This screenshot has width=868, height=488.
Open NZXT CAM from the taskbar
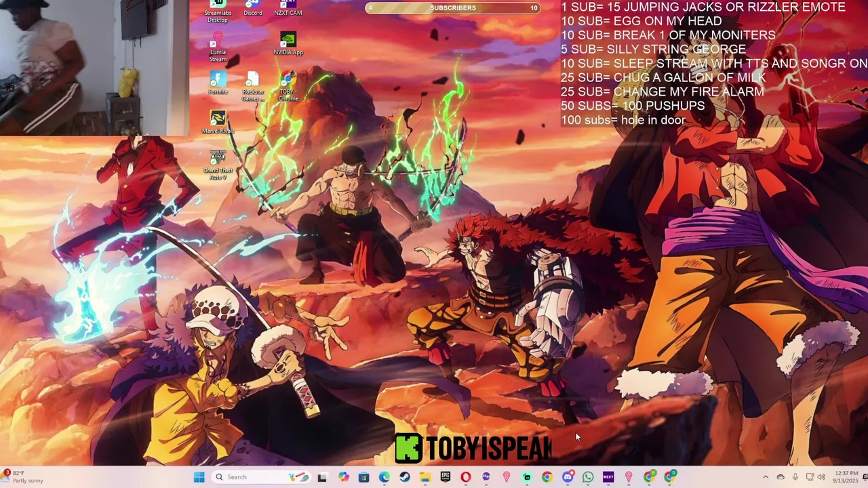[608, 477]
